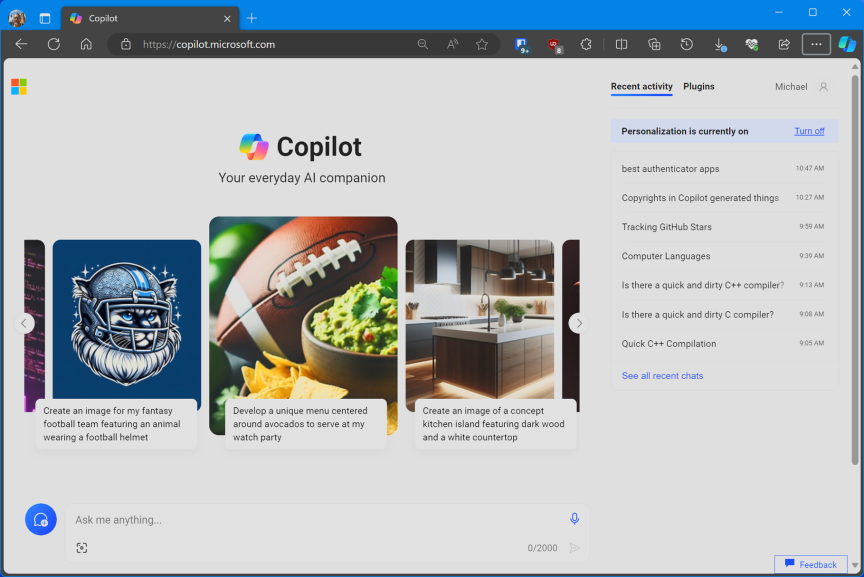Click the Ask me anything input field
The height and width of the screenshot is (577, 864).
coord(250,519)
